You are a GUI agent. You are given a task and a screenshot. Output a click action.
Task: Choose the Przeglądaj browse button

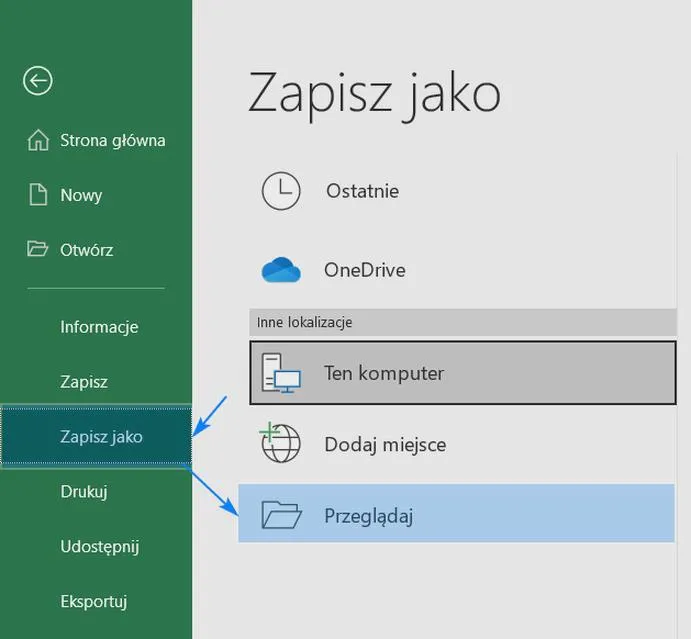(x=456, y=513)
